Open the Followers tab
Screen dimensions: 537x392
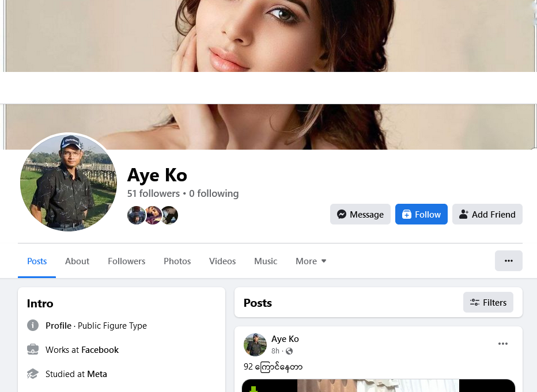[x=126, y=261]
